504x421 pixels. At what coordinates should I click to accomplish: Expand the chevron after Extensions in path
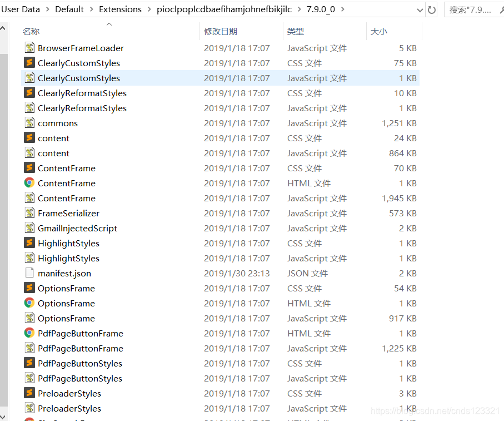click(x=149, y=9)
